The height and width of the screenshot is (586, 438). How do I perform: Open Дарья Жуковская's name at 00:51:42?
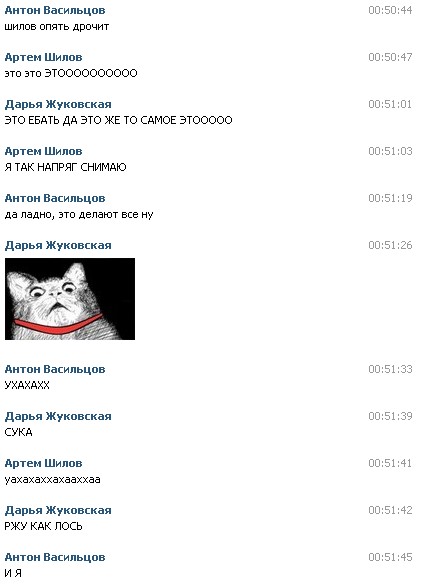[x=58, y=510]
